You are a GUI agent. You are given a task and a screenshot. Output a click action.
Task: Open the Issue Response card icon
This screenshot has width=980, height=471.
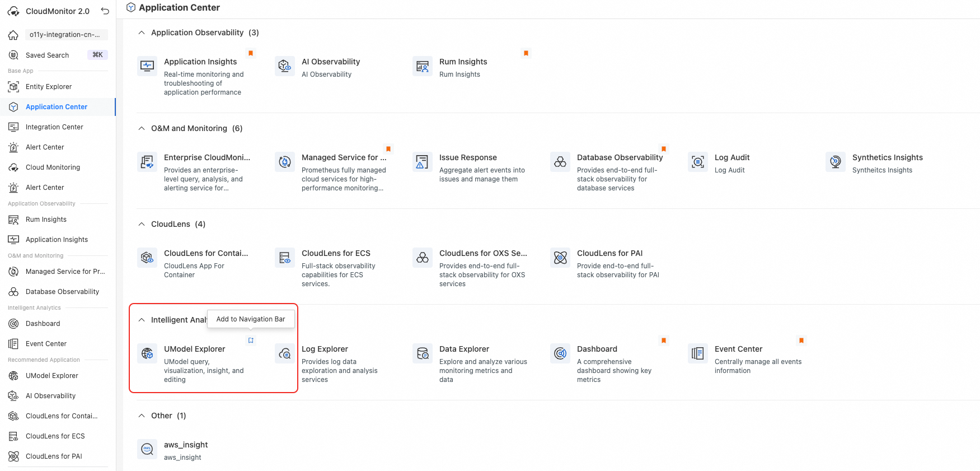(x=423, y=162)
